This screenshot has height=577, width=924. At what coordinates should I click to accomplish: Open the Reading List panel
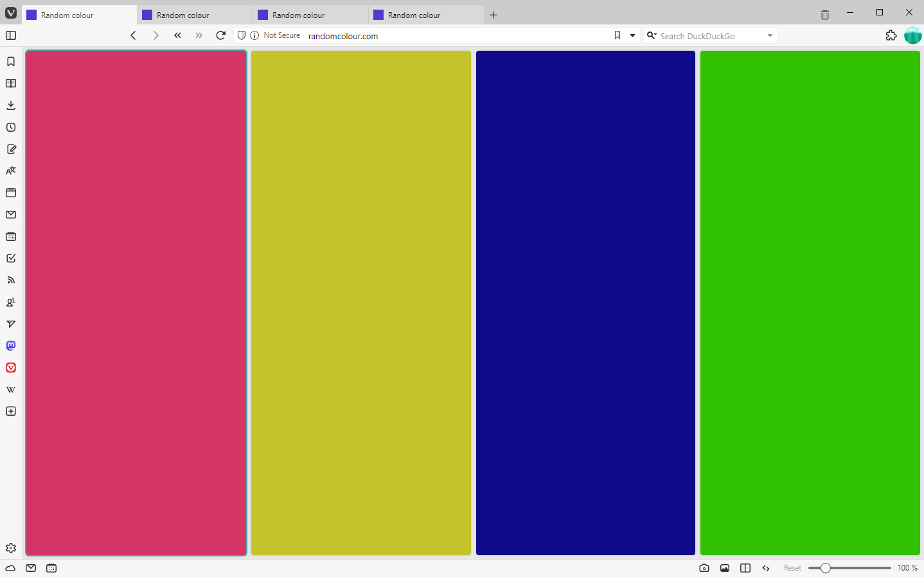pos(11,84)
